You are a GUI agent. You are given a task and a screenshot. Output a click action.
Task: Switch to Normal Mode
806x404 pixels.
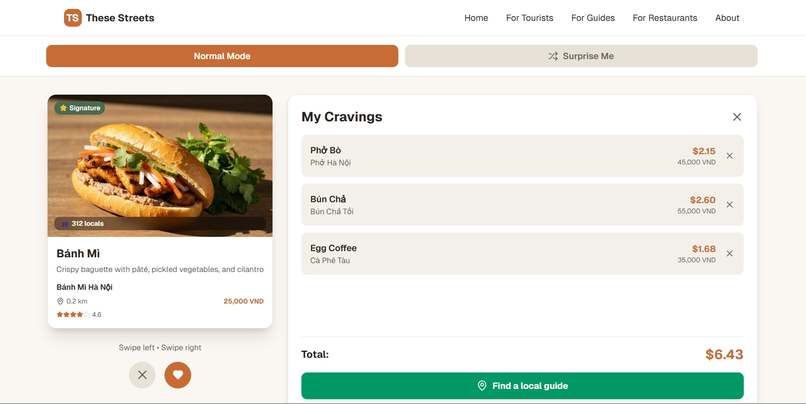[x=222, y=56]
